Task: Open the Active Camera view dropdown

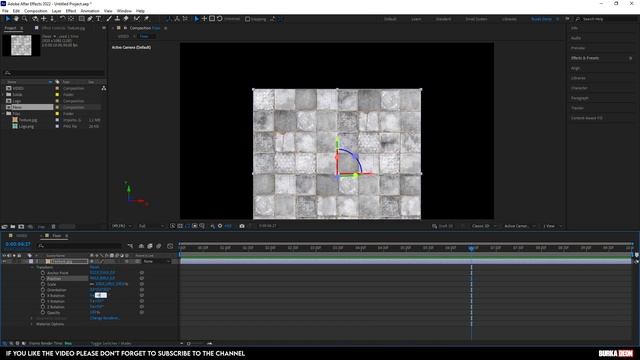Action: click(x=519, y=226)
